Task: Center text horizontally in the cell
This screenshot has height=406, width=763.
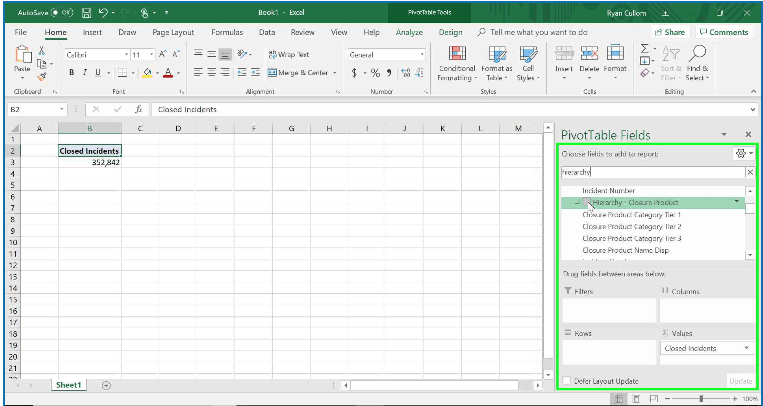Action: 212,72
